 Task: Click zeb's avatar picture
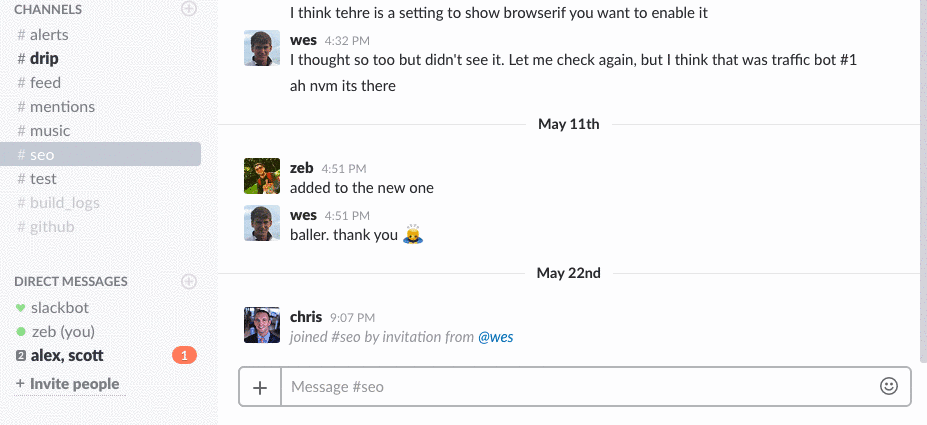261,177
